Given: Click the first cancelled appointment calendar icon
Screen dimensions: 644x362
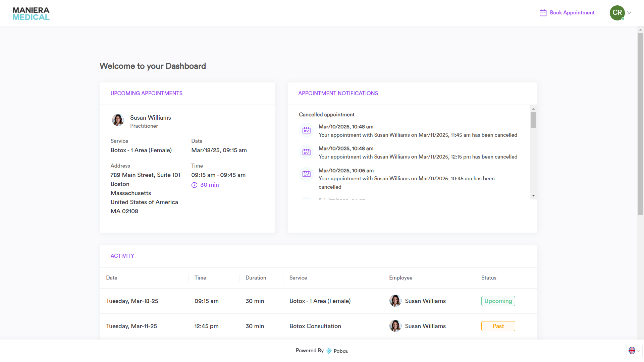Looking at the screenshot, I should pyautogui.click(x=306, y=130).
